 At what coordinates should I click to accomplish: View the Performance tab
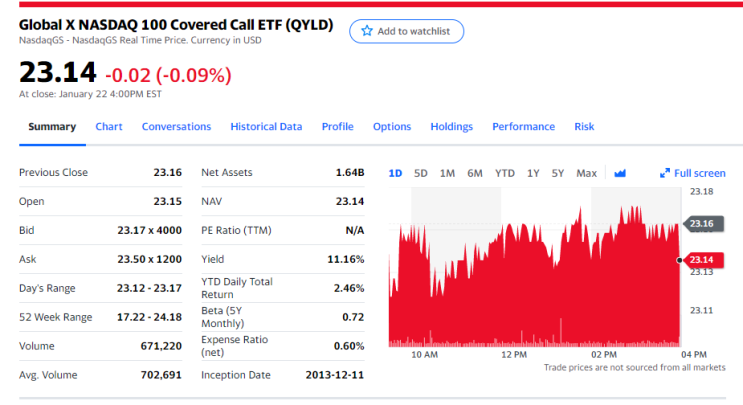524,126
